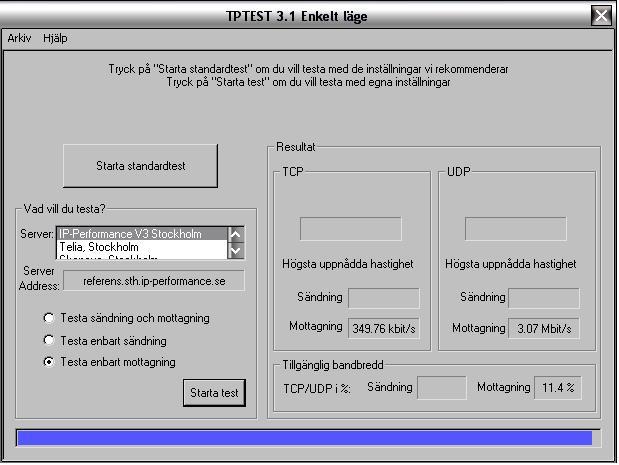The width and height of the screenshot is (619, 465).
Task: Click the blue test progress bar
Action: click(308, 438)
